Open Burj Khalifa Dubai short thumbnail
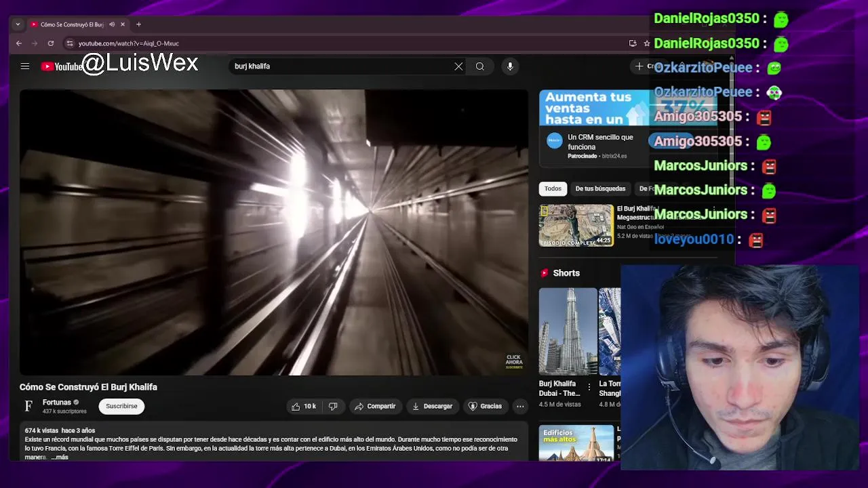This screenshot has height=488, width=868. 568,331
